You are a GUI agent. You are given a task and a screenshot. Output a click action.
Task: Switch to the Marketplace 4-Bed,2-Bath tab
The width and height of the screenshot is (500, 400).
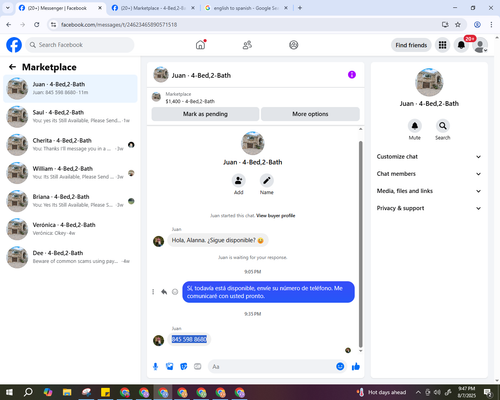[154, 8]
